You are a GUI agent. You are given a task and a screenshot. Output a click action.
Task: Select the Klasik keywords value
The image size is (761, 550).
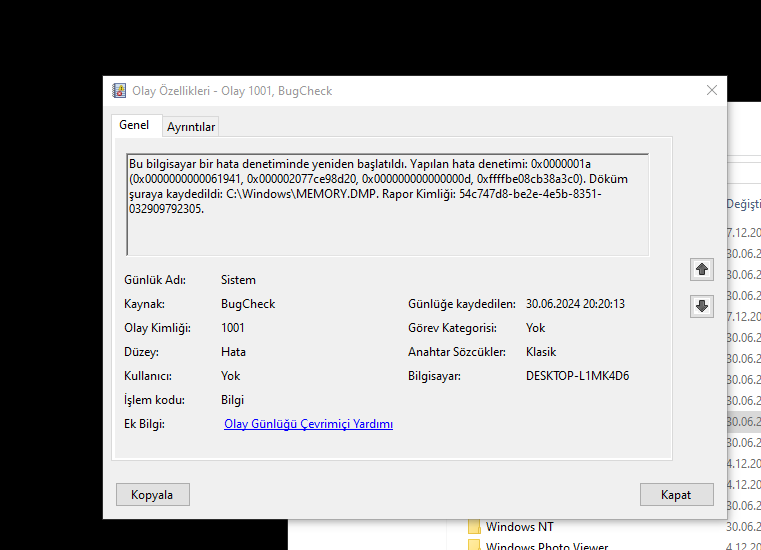541,352
